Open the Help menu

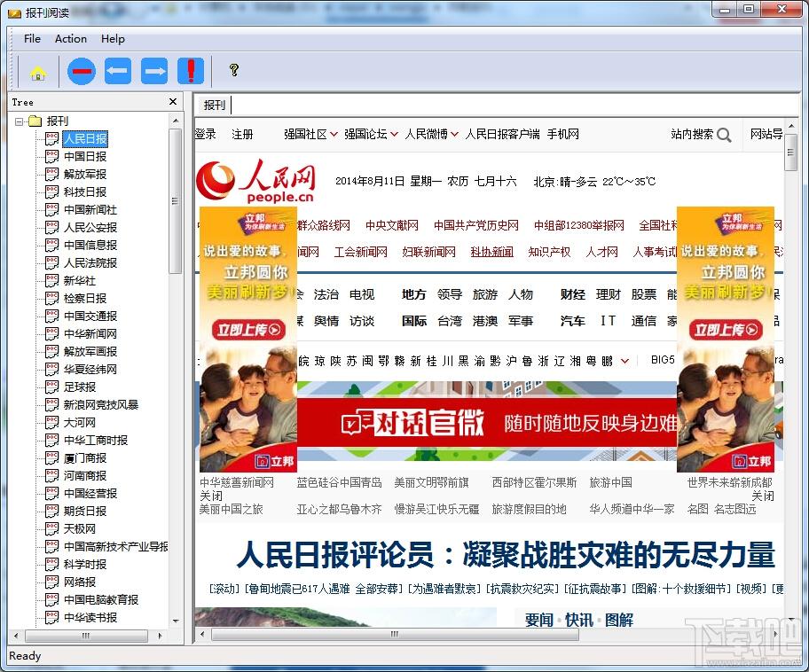(x=113, y=39)
